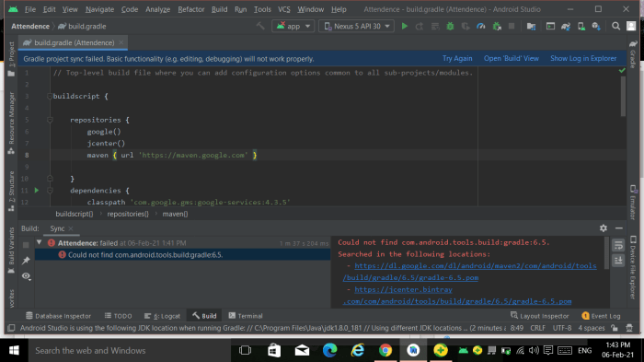644x362 pixels.
Task: Collapse the dependencies block fold marker
Action: point(50,191)
